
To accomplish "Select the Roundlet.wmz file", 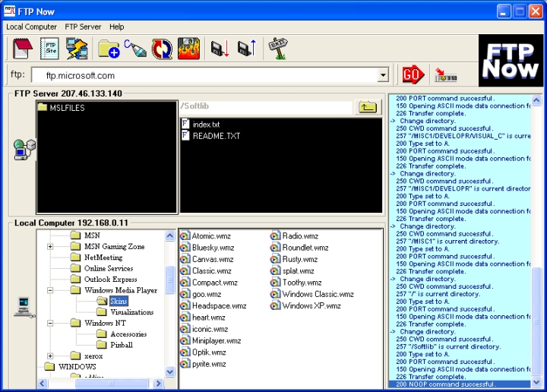I will point(299,248).
